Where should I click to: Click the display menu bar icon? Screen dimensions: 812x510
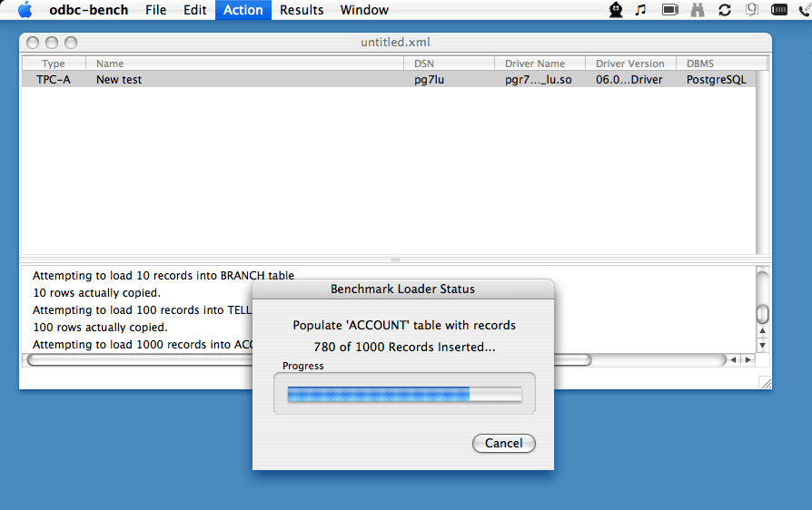point(670,10)
